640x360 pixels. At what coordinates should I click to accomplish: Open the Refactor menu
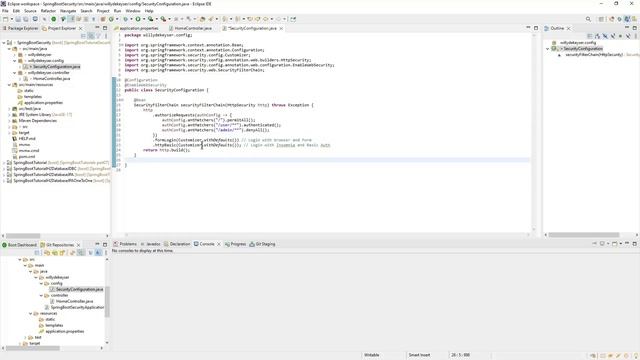[48, 11]
